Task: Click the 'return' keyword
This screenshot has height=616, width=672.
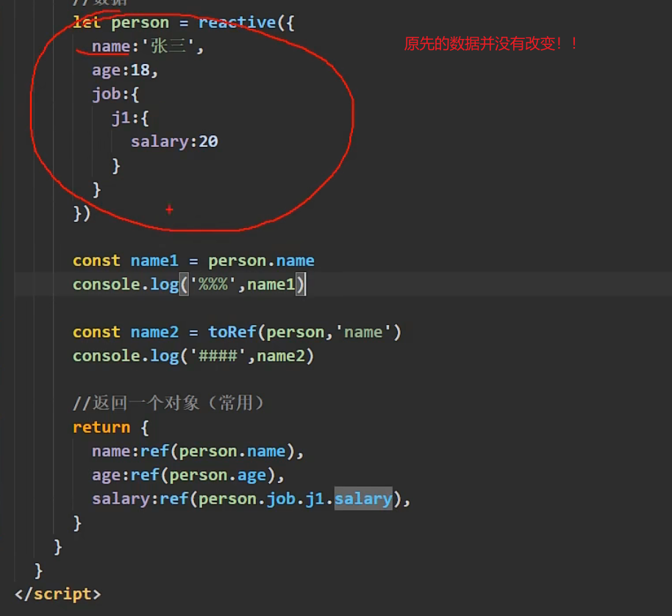Action: click(x=101, y=428)
